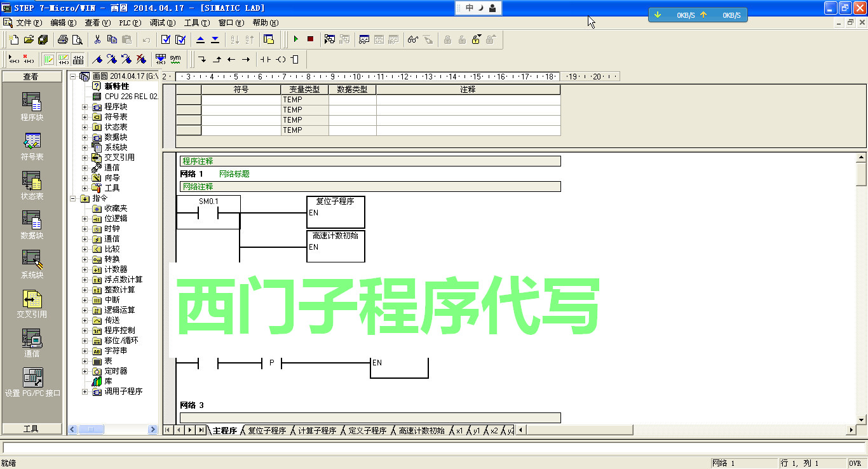Viewport: 868px width, 469px height.
Task: Draw a line up with the up-branch arrow
Action: click(x=217, y=60)
